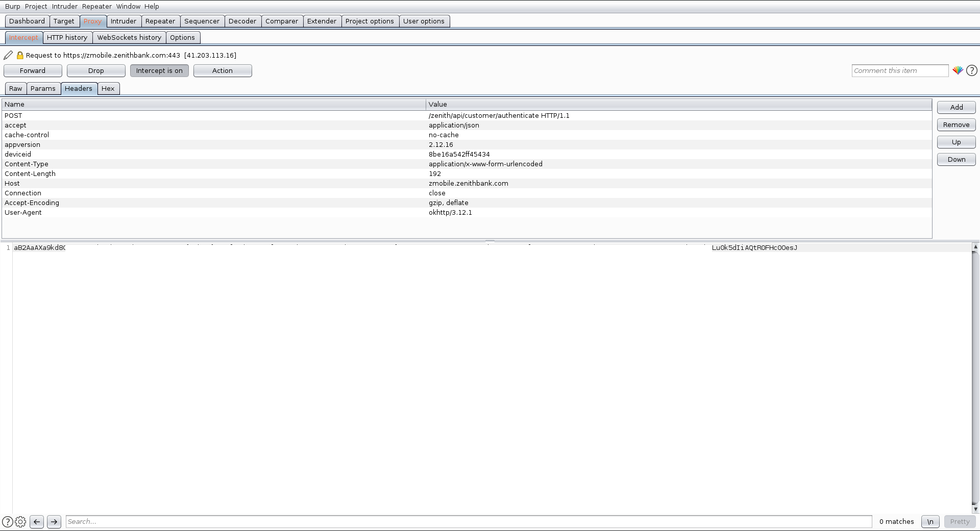
Task: Open the Burp menu
Action: coord(13,6)
